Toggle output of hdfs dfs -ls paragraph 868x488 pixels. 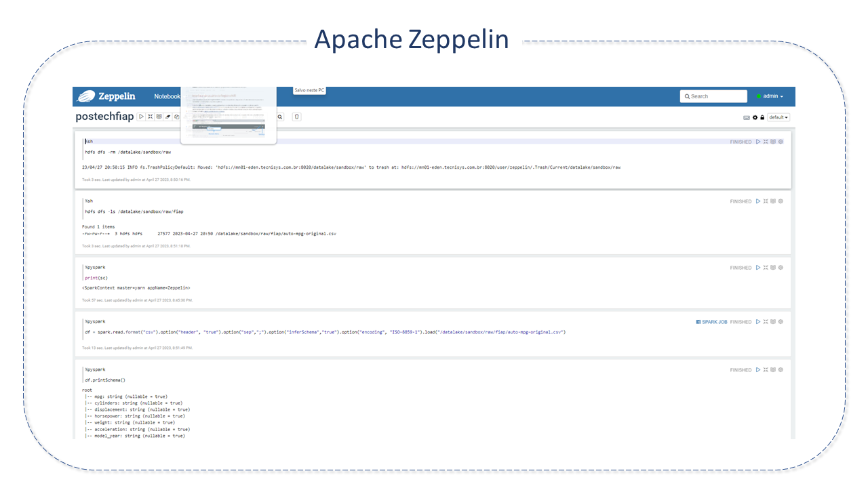[773, 201]
